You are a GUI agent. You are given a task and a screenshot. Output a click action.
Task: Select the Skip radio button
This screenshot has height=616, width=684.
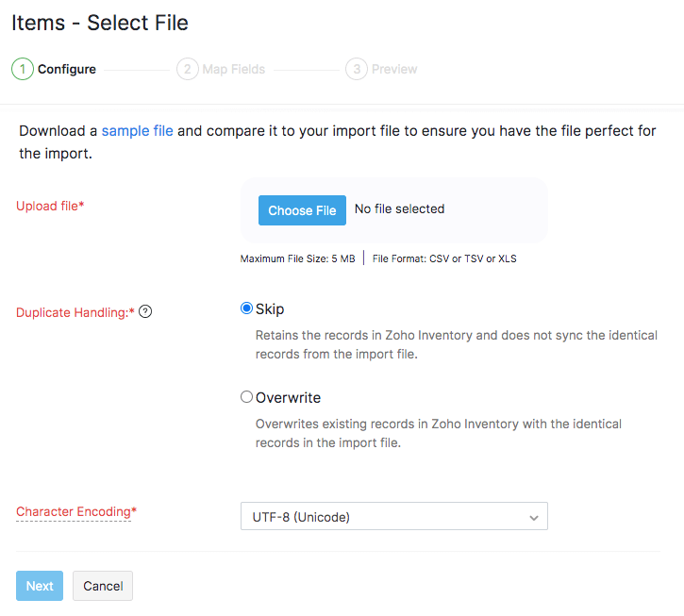[247, 308]
